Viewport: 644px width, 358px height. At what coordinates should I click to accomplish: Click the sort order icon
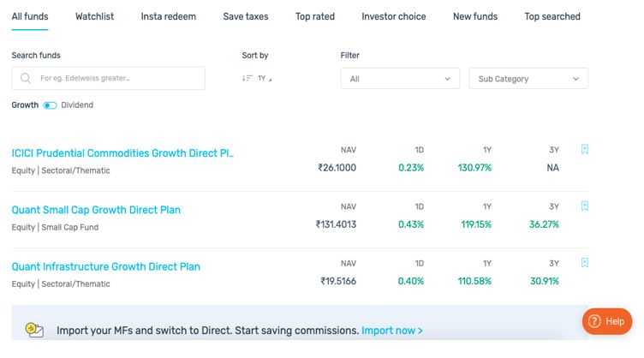[x=247, y=79]
